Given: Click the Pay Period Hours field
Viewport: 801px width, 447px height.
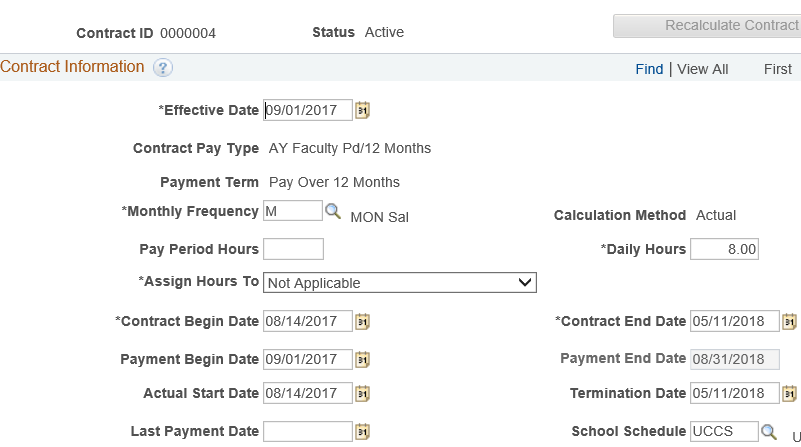Looking at the screenshot, I should 293,249.
